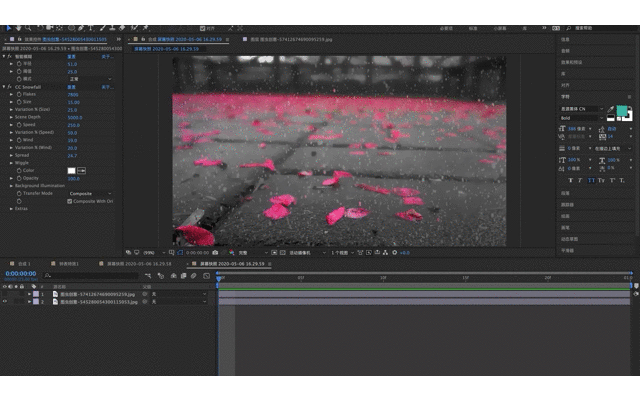The image size is (640, 400).
Task: Select the Horizontal Type tool
Action: [x=91, y=28]
